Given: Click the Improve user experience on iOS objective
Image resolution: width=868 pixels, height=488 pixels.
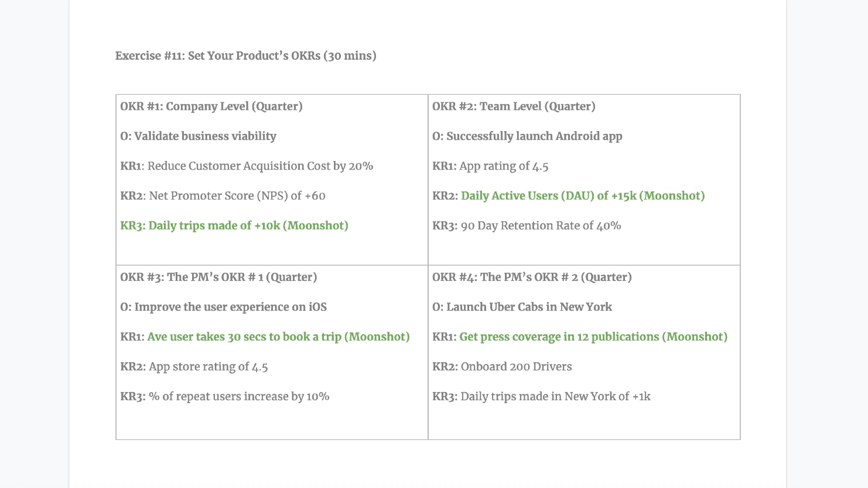Looking at the screenshot, I should click(x=223, y=307).
